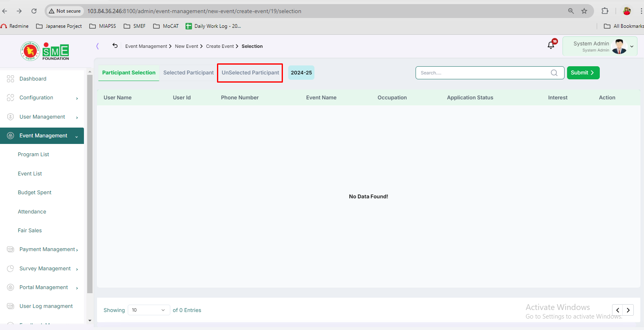
Task: Follow the New Event breadcrumb link
Action: pyautogui.click(x=186, y=46)
